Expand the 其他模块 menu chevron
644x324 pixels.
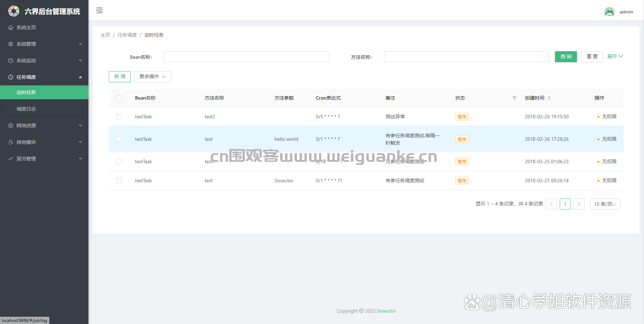[x=80, y=142]
